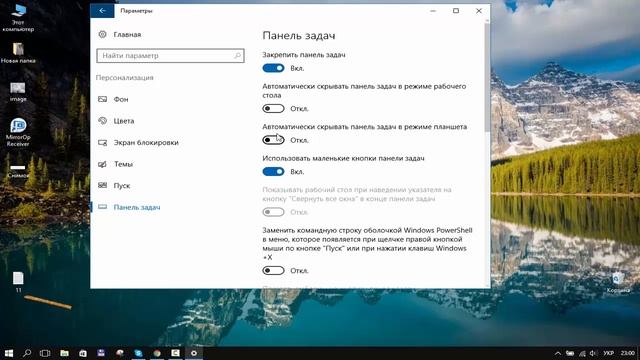Click the magnifier icon in the search field
The width and height of the screenshot is (640, 360).
(238, 56)
